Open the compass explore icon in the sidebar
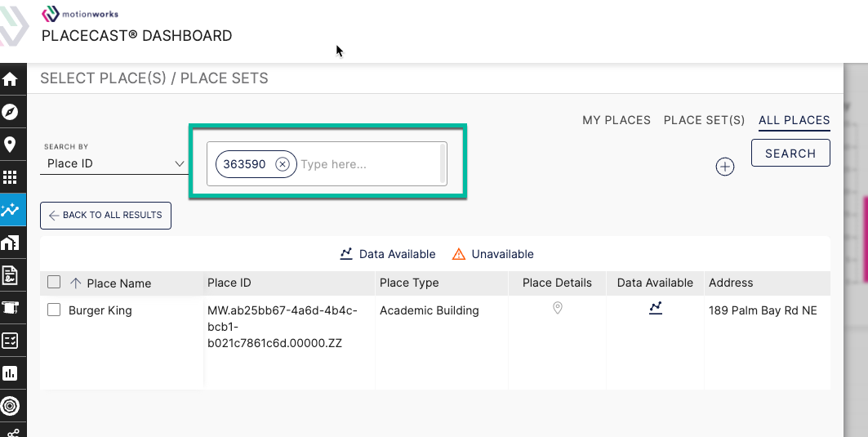Viewport: 868px width, 437px height. click(10, 112)
